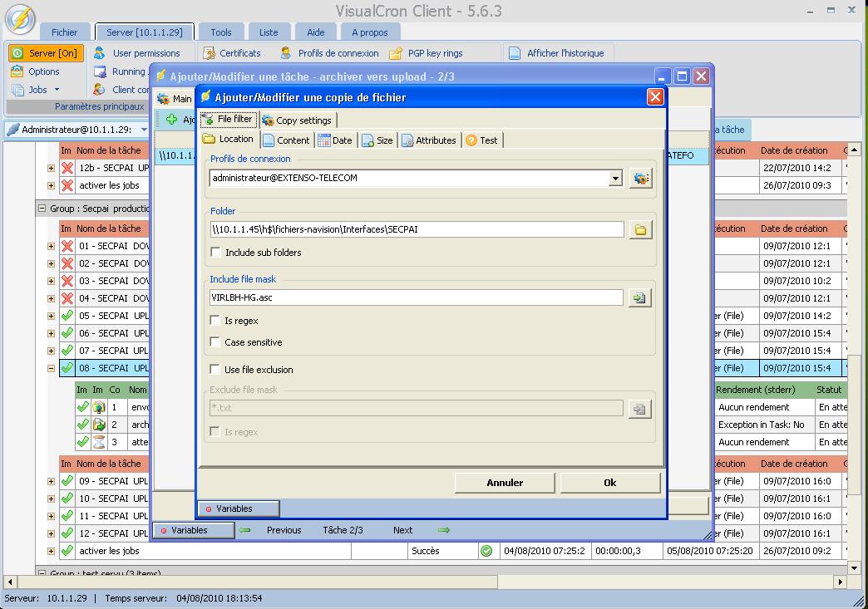Image resolution: width=868 pixels, height=609 pixels.
Task: Open the Profils de connexion dropdown
Action: click(615, 179)
